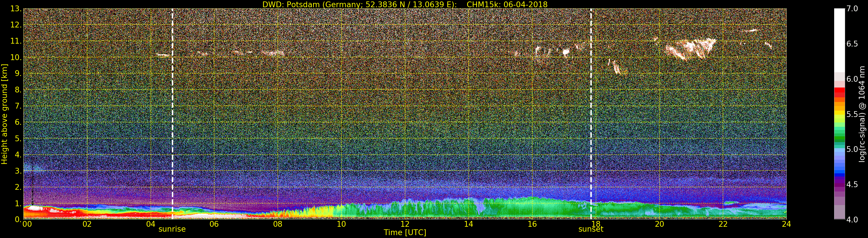Click the y-axis tick label '7.'

pyautogui.click(x=18, y=106)
